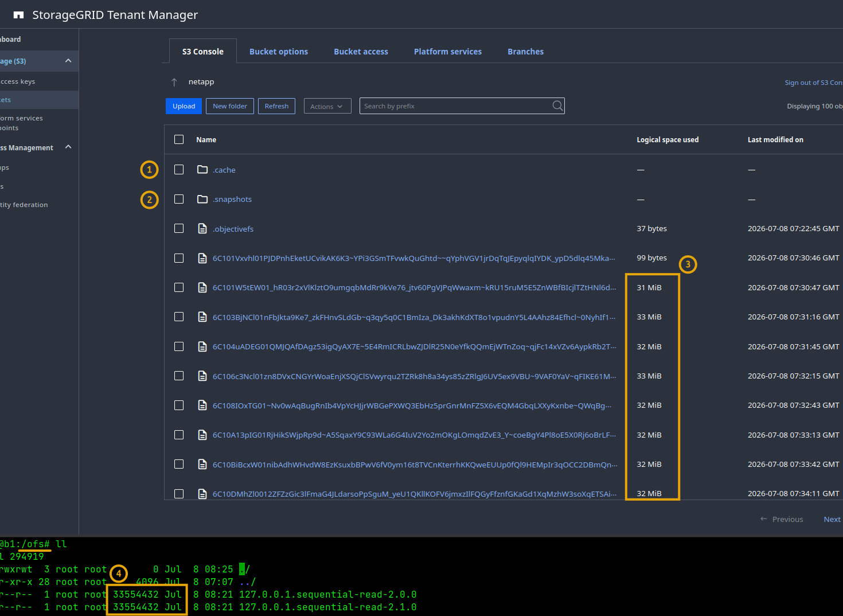Click the file icon next to .objectivefs
843x616 pixels.
click(202, 228)
